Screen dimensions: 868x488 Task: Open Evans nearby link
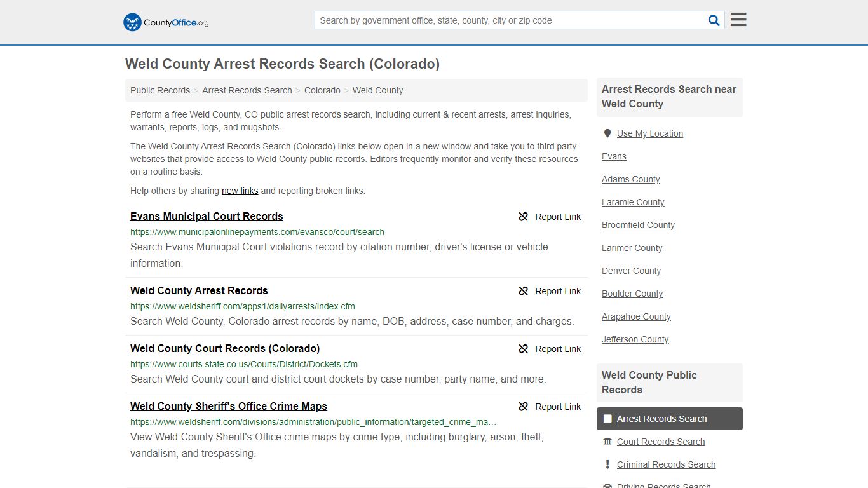tap(614, 156)
